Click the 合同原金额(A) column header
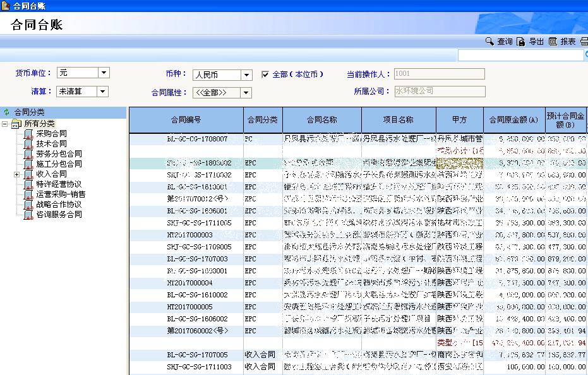Viewport: 588px width, 375px height. [x=514, y=120]
